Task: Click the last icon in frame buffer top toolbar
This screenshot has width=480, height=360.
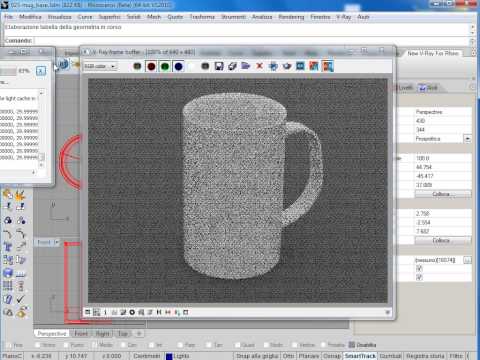Action: point(328,66)
